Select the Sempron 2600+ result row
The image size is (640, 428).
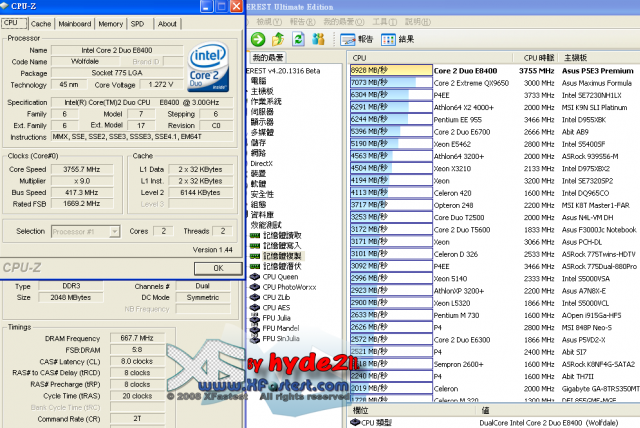tap(494, 364)
